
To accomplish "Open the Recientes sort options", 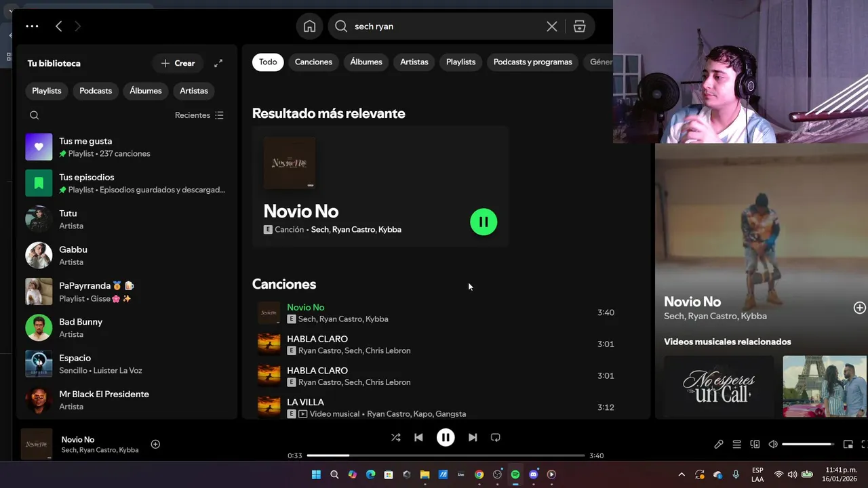I will 199,115.
